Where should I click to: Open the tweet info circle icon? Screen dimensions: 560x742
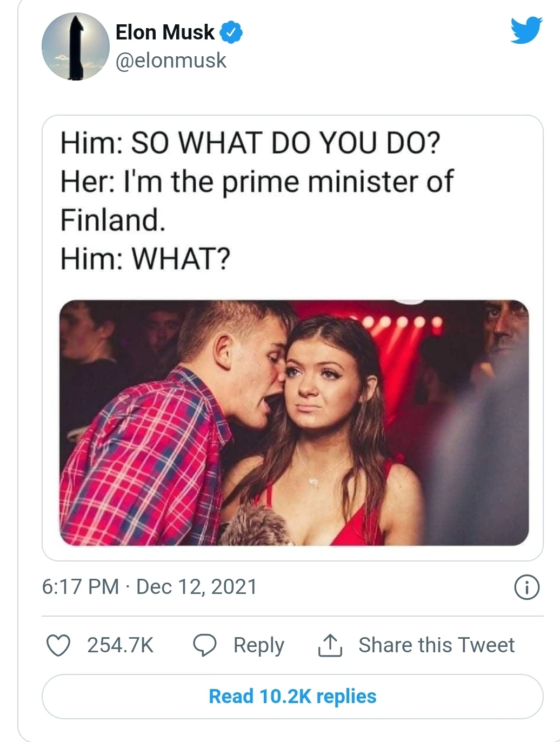(x=526, y=587)
